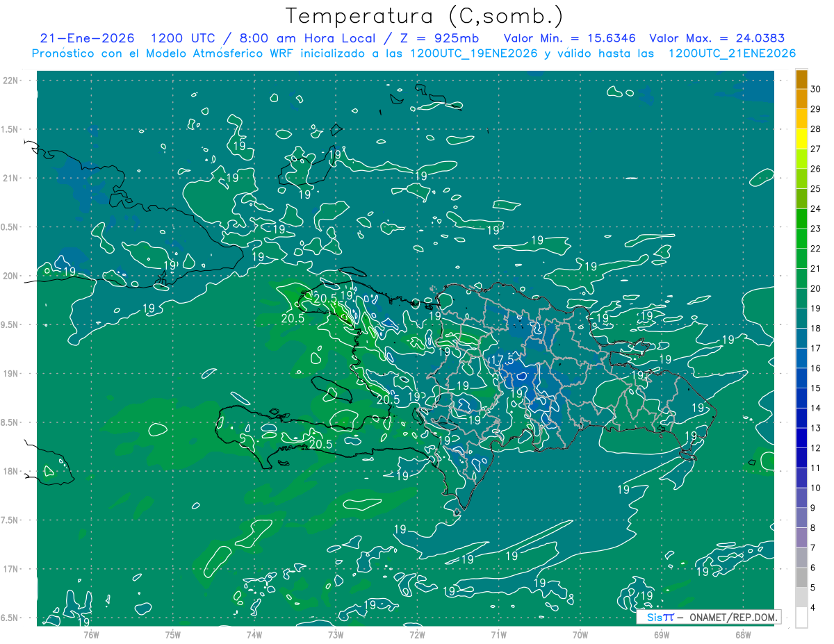The height and width of the screenshot is (644, 834).
Task: Click the 'SisTT - ONAMET/REP.DOM.' credit box
Action: pyautogui.click(x=709, y=617)
